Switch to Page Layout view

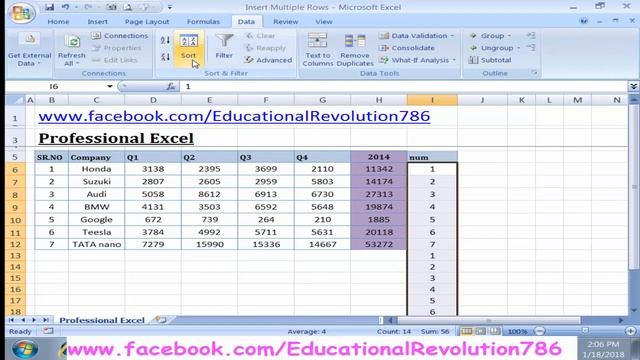481,331
